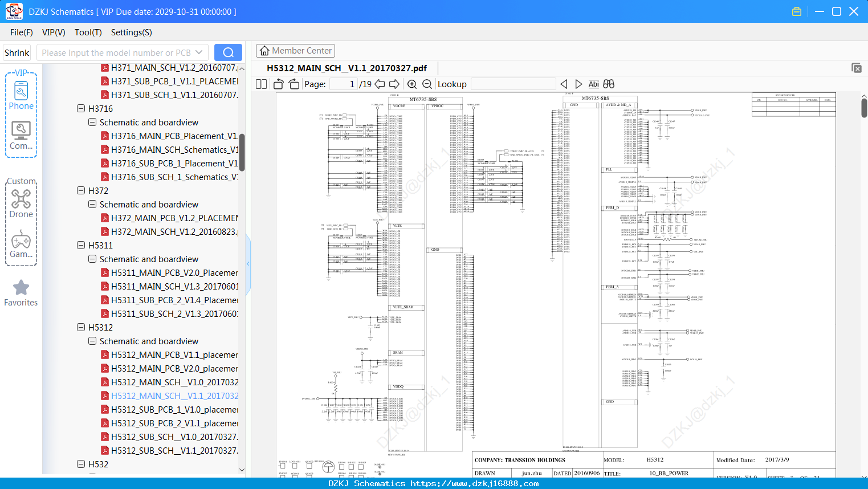Screen dimensions: 868x489
Task: Toggle the two-page layout view icon
Action: click(x=261, y=84)
